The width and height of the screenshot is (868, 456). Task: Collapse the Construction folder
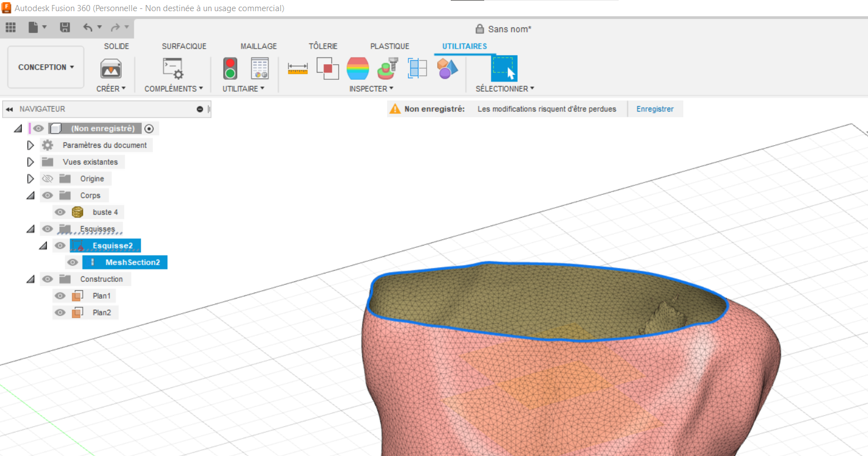coord(31,279)
